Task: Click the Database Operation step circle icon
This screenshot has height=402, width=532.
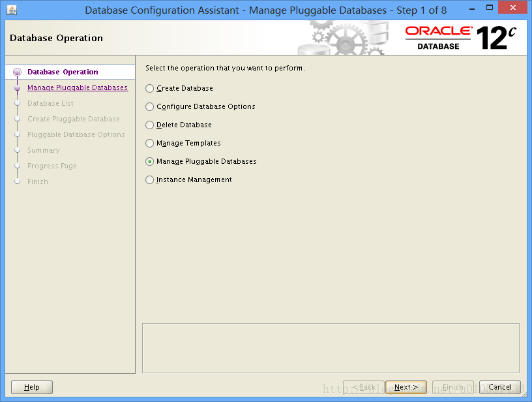Action: click(x=18, y=72)
